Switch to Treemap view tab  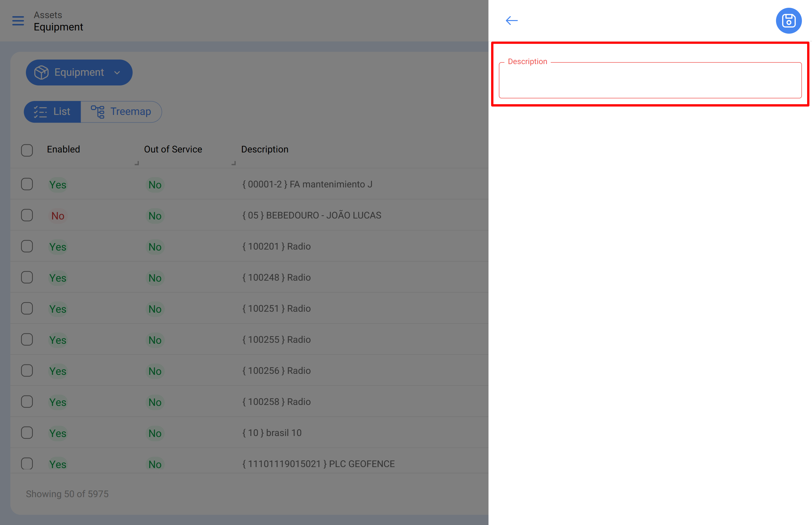[x=121, y=111]
